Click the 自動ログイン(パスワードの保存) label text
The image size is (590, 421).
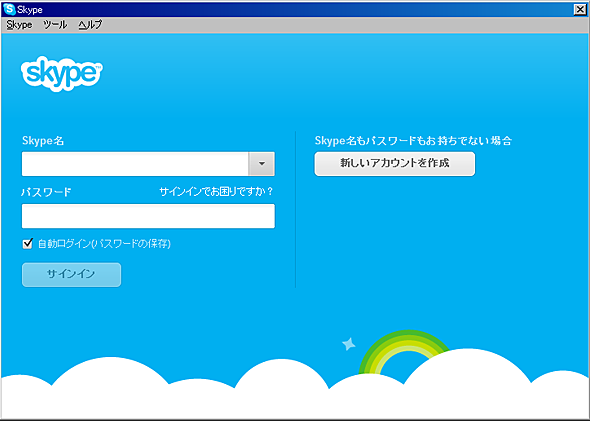[x=104, y=244]
